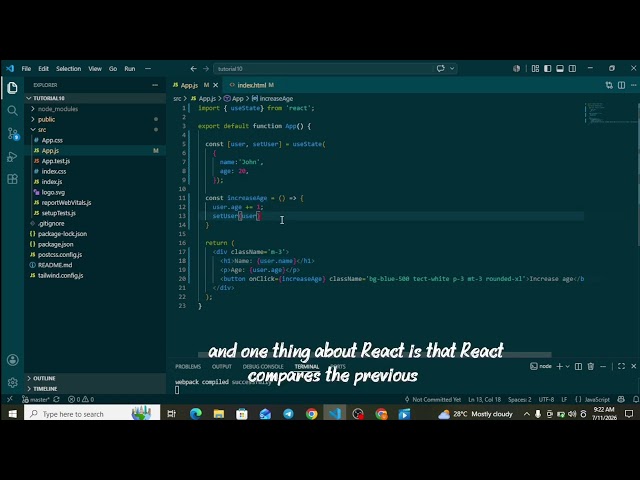Screen dimensions: 640x480
Task: Open changes compare icon in editor toolbar
Action: click(x=609, y=85)
